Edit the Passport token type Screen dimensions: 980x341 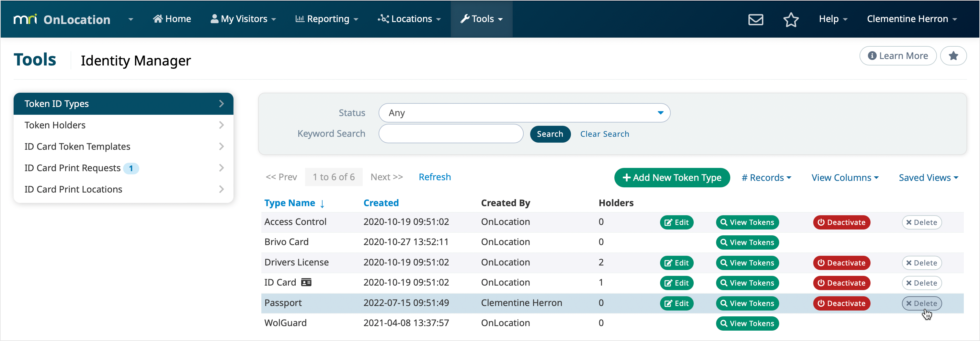click(x=677, y=303)
